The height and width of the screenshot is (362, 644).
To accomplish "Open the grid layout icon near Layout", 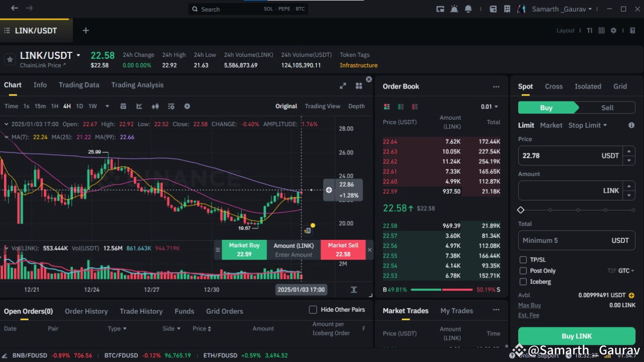I will tap(601, 31).
